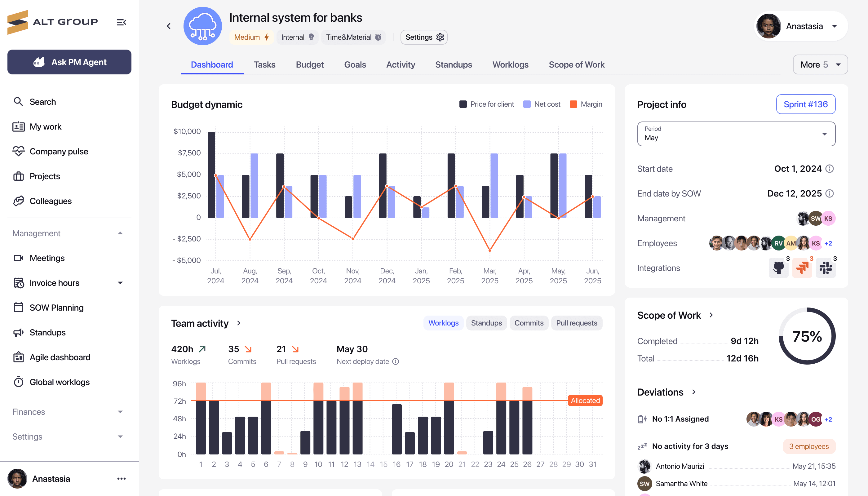Click the back arrow beside the project logo
This screenshot has height=496, width=868.
(169, 26)
